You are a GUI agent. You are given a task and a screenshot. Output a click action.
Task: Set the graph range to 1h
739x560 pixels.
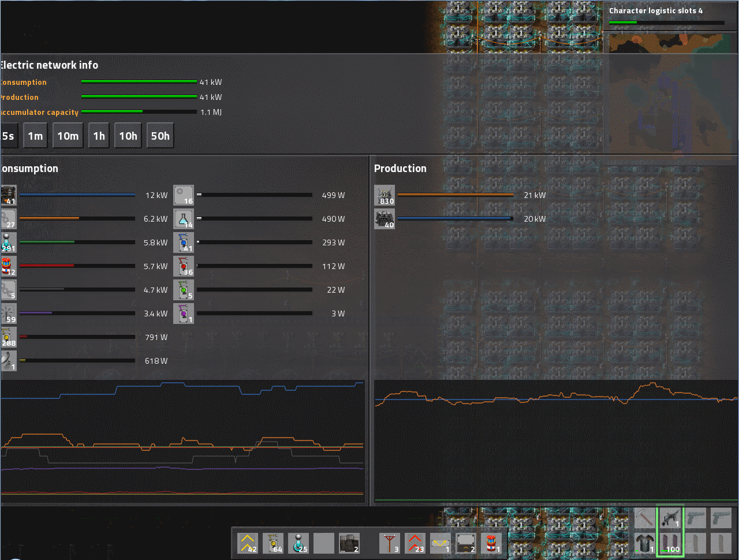point(99,136)
